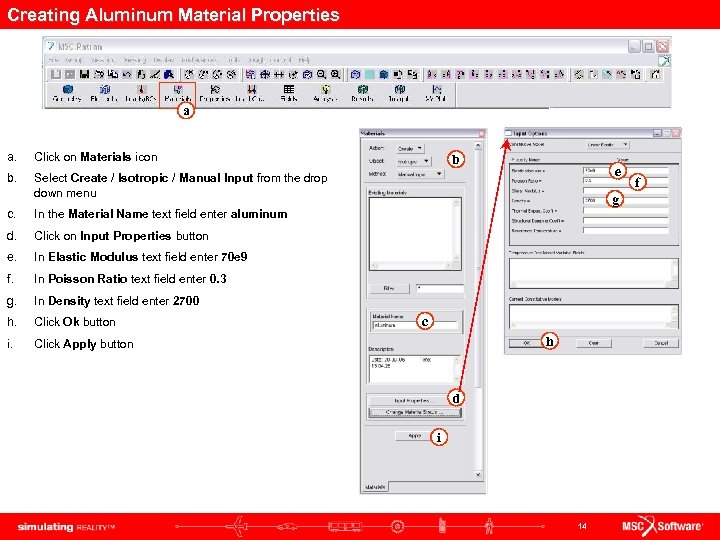Click the Elastic Modulus value field

coord(626,170)
